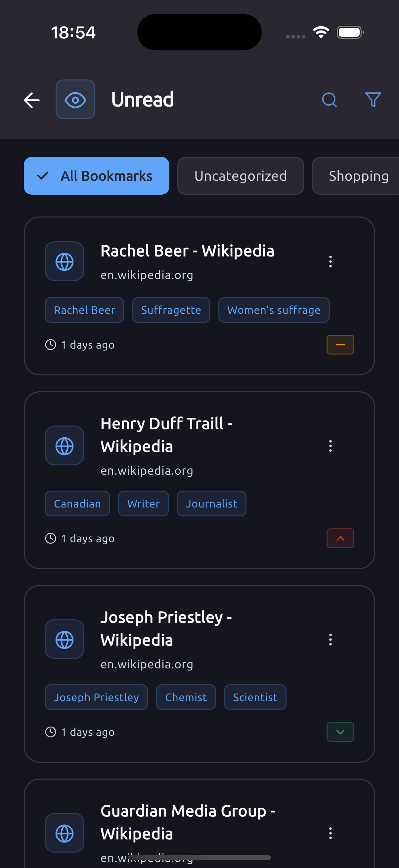
Task: Open the Henry Duff Traill - Wikipedia bookmark
Action: [167, 435]
